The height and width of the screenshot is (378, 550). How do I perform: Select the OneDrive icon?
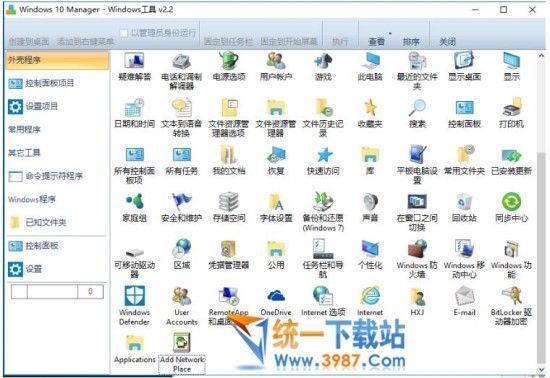[276, 301]
